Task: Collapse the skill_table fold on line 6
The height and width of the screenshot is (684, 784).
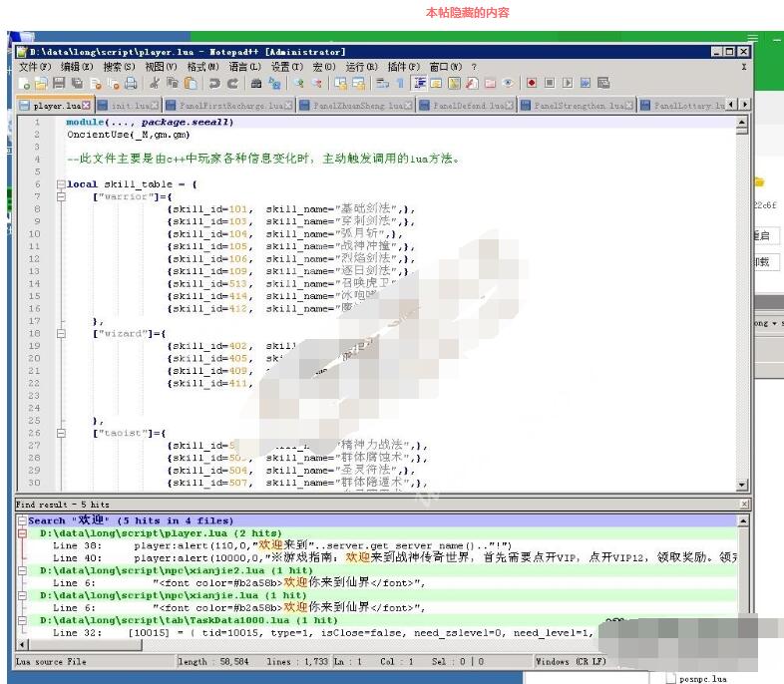Action: 61,184
